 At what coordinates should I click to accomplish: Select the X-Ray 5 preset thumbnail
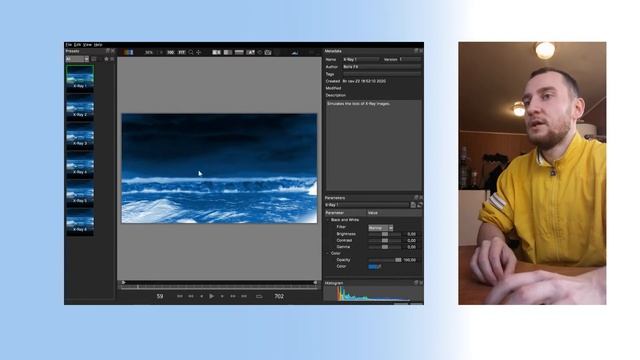80,193
